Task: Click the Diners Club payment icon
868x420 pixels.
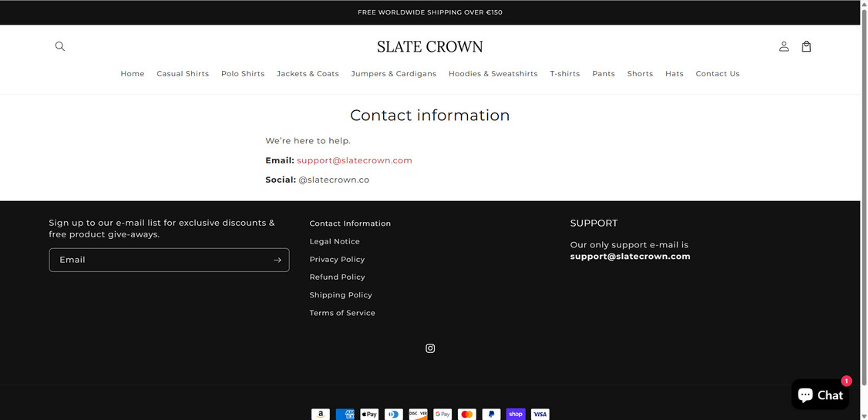Action: [x=394, y=414]
